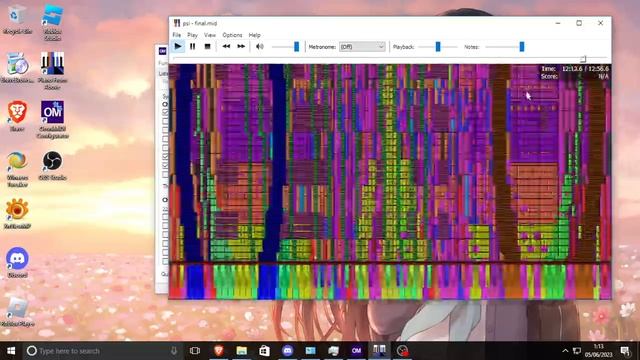Select the Recycle Bin desktop icon
Screen dimensions: 640x360
pyautogui.click(x=17, y=20)
